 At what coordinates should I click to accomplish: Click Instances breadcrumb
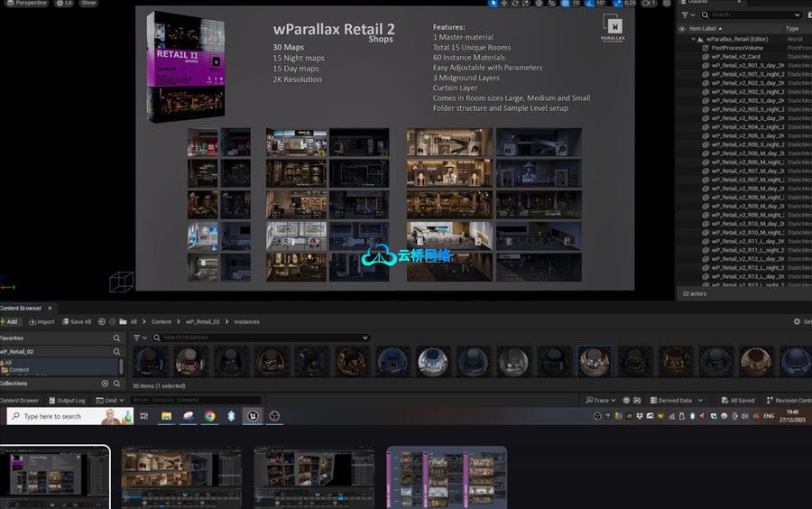click(246, 321)
